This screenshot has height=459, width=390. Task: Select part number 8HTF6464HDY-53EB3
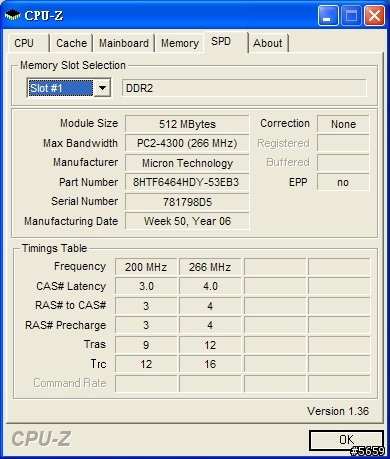click(187, 182)
